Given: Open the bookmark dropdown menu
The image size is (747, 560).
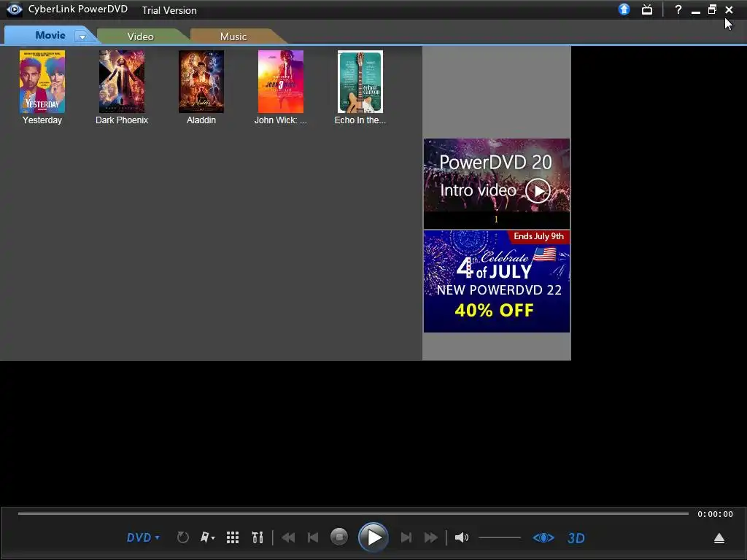Looking at the screenshot, I should point(207,537).
